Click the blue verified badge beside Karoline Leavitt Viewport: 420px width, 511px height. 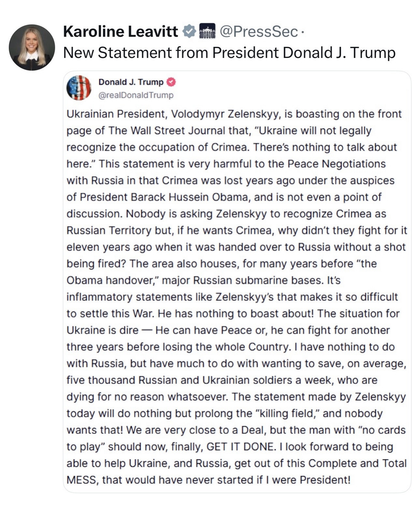point(189,32)
